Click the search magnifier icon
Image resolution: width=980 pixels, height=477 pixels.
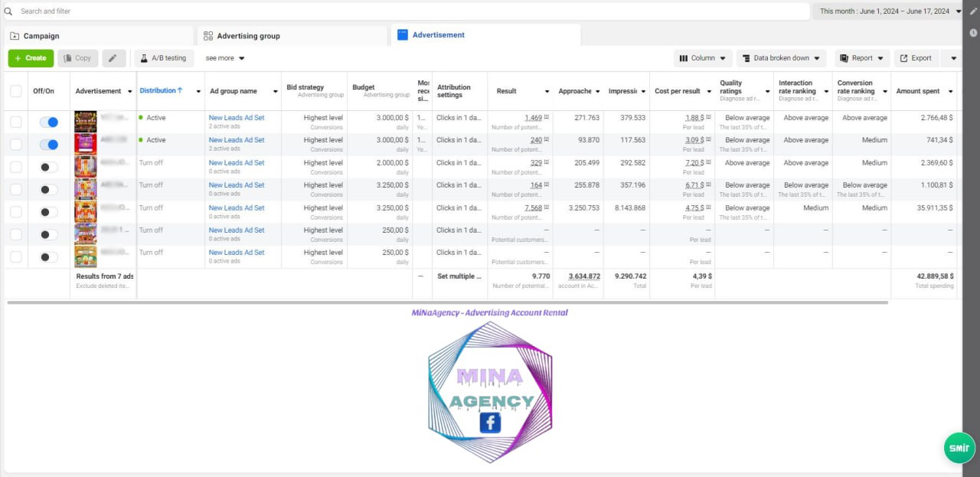pyautogui.click(x=8, y=11)
